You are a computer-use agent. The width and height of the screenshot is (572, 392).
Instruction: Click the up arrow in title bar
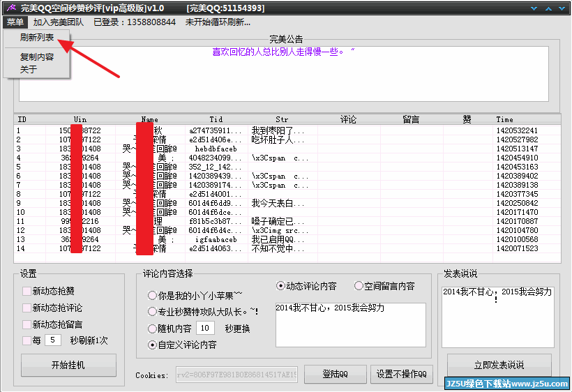coord(548,8)
